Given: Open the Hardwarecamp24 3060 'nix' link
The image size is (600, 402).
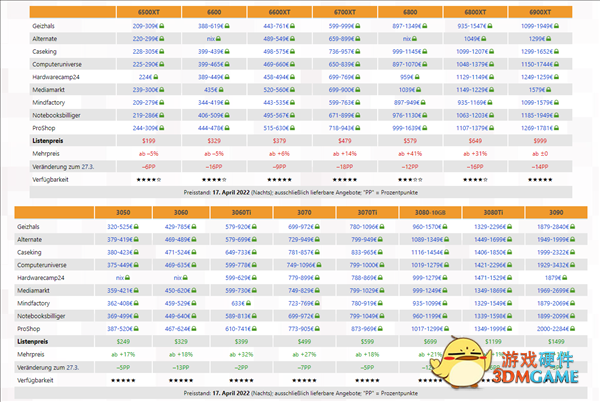Looking at the screenshot, I should [x=178, y=278].
